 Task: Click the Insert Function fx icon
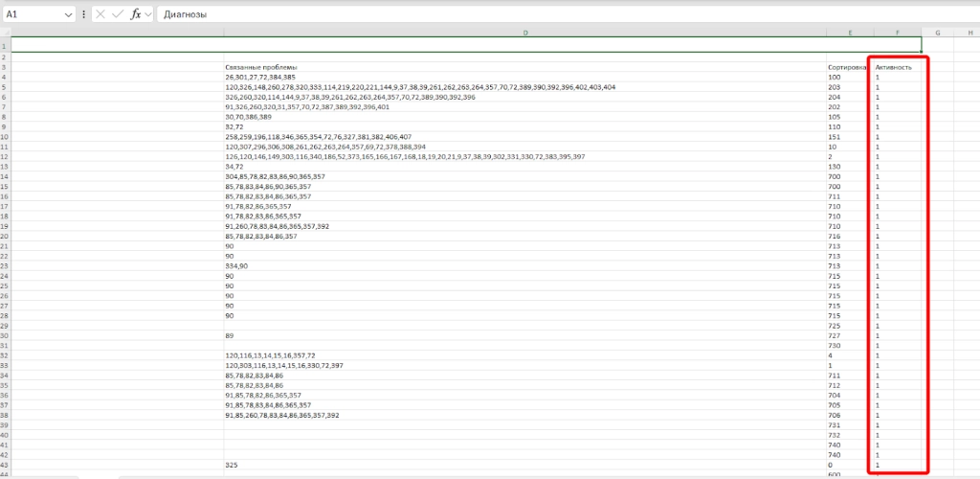pyautogui.click(x=135, y=14)
